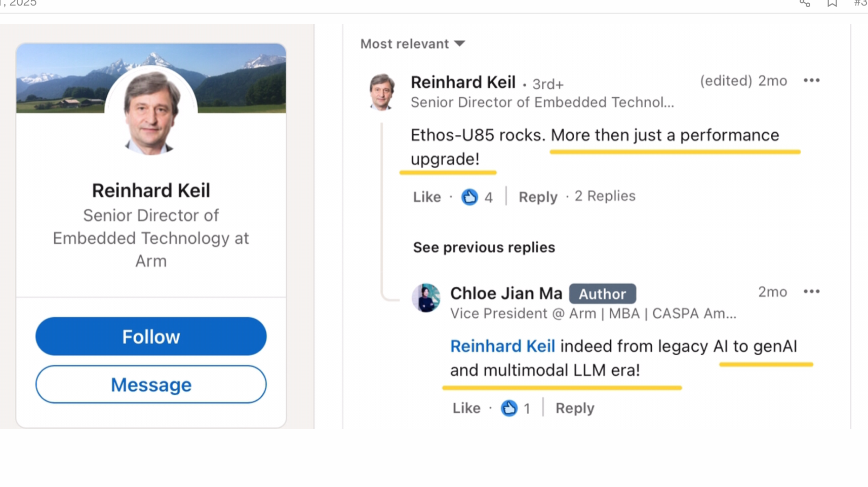Reply to Chloe Jian Ma's comment
Screen dimensions: 868x487
[x=575, y=408]
